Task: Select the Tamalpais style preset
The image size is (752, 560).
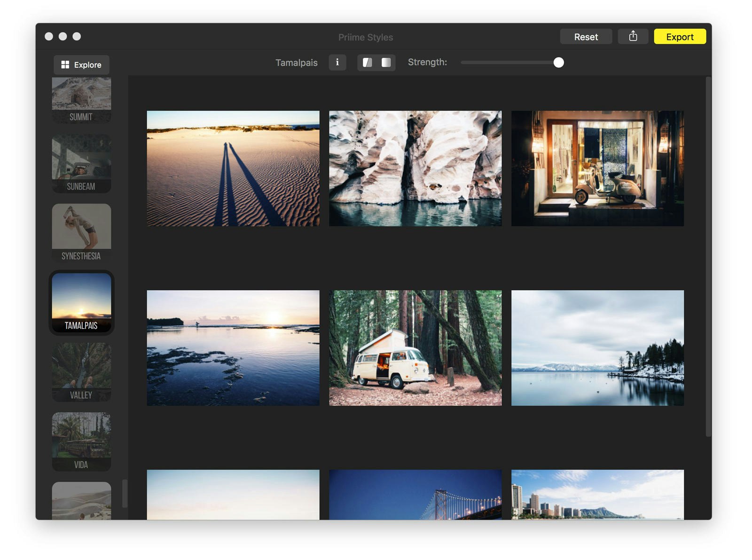Action: [81, 302]
